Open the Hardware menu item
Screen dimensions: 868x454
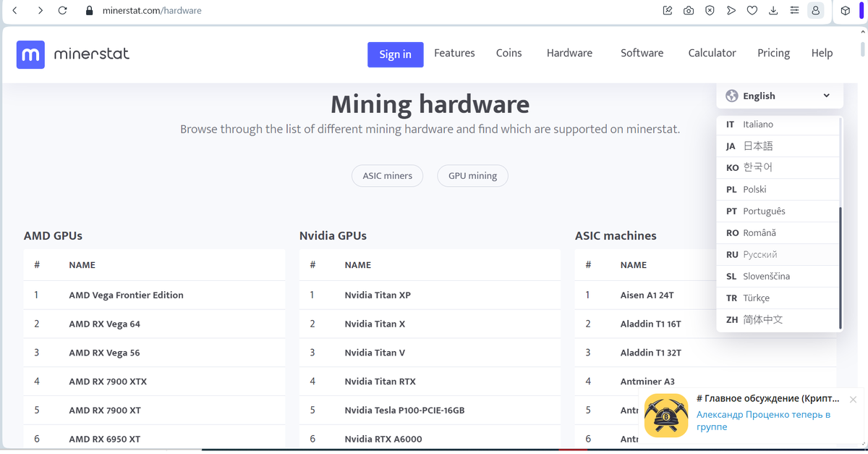(569, 52)
